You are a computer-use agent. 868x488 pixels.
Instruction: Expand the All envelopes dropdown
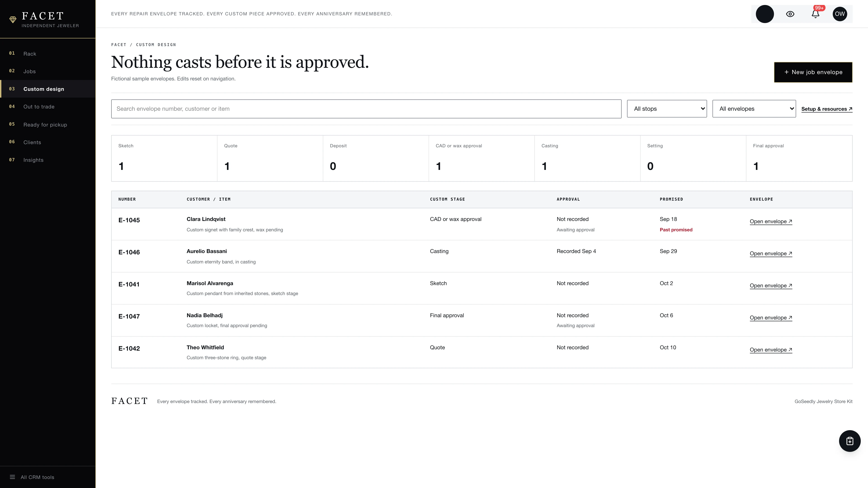tap(754, 109)
